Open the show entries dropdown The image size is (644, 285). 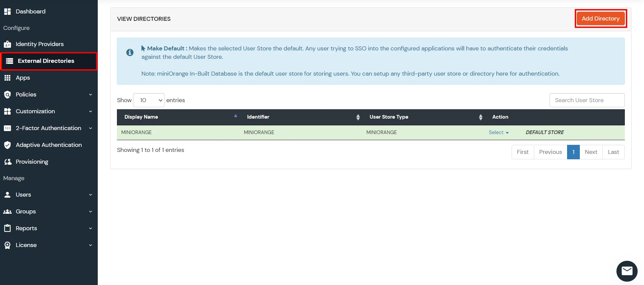coord(149,100)
